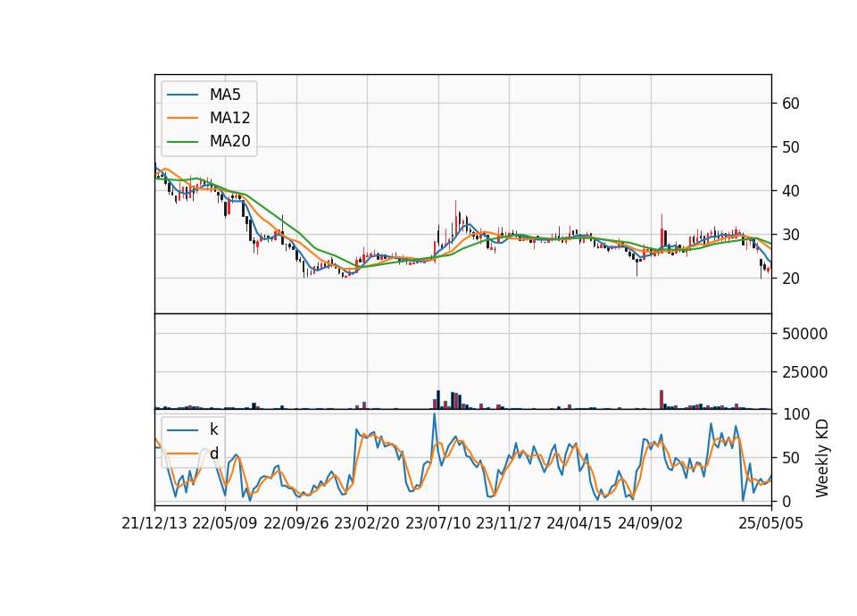Click the green MA20 legend line sample
Viewport: 857px width, 616px height.
[x=182, y=142]
